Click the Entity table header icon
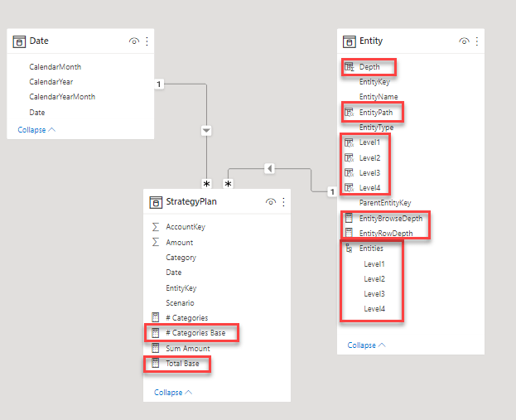 coord(350,41)
